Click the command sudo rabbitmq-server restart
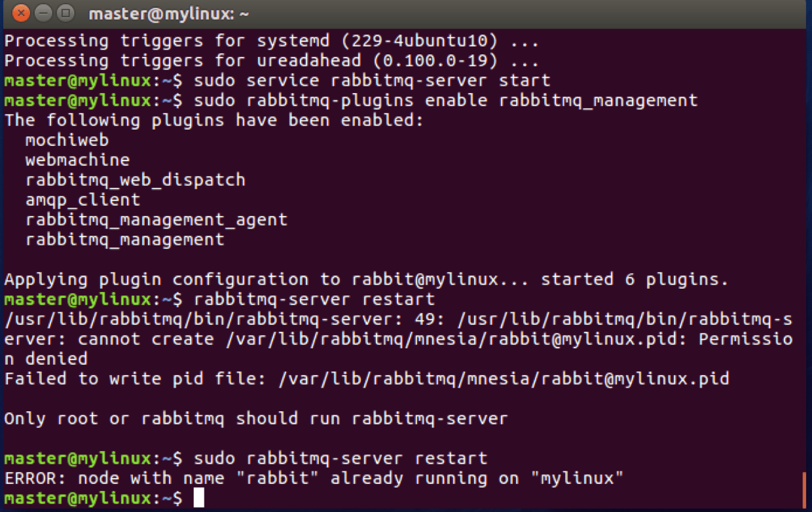Viewport: 812px width, 512px height. point(341,458)
